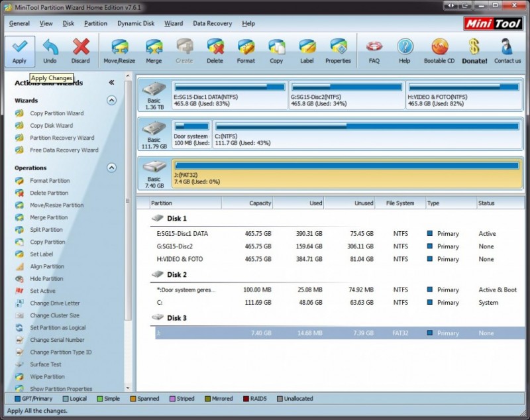Screen dimensions: 530x420
Task: Start the Copy Disk Wizard
Action: [51, 125]
